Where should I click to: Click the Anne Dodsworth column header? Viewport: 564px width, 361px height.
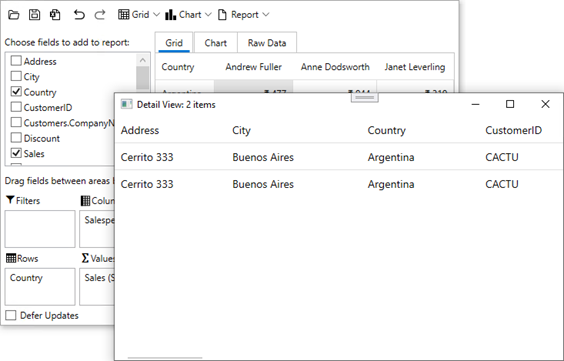[335, 67]
